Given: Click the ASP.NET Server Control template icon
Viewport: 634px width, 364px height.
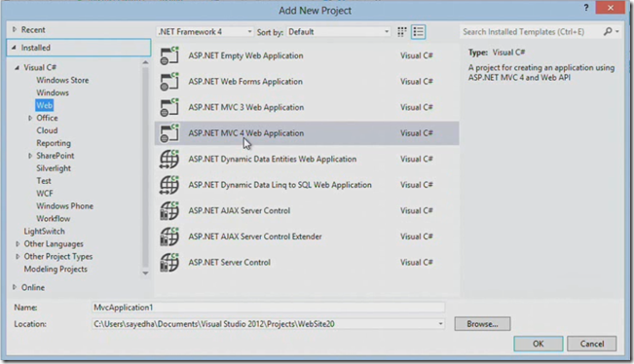Looking at the screenshot, I should (169, 263).
